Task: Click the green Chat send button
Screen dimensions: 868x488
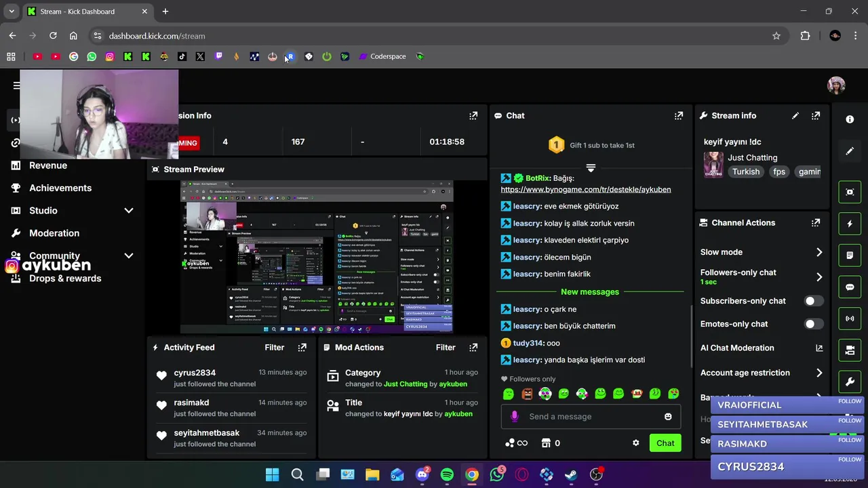Action: coord(665,443)
